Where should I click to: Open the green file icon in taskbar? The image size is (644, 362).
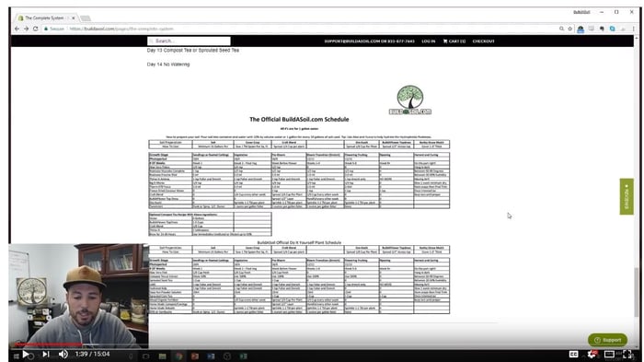162,356
